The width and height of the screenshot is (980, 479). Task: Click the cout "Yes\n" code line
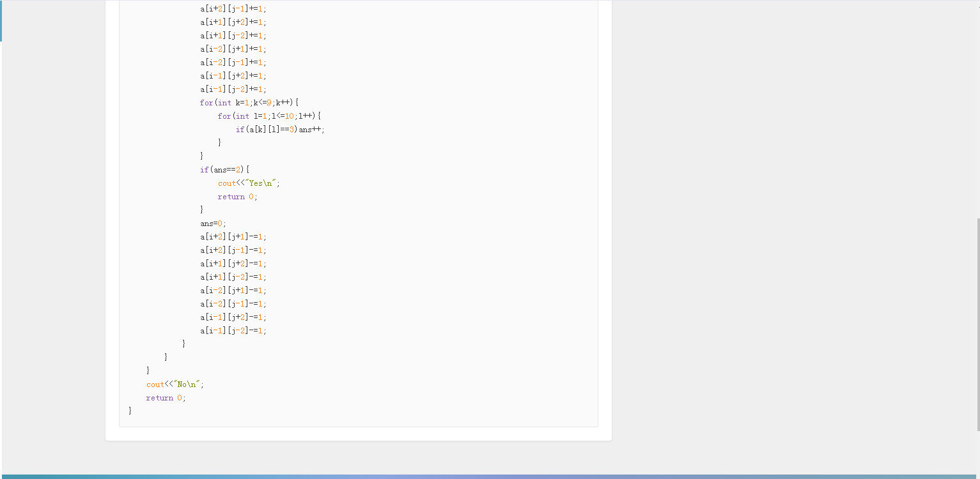(x=249, y=183)
